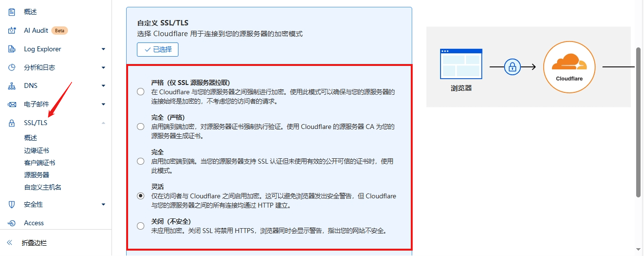Click 折叠边栏 to collapse sidebar
The height and width of the screenshot is (256, 644).
tap(34, 243)
